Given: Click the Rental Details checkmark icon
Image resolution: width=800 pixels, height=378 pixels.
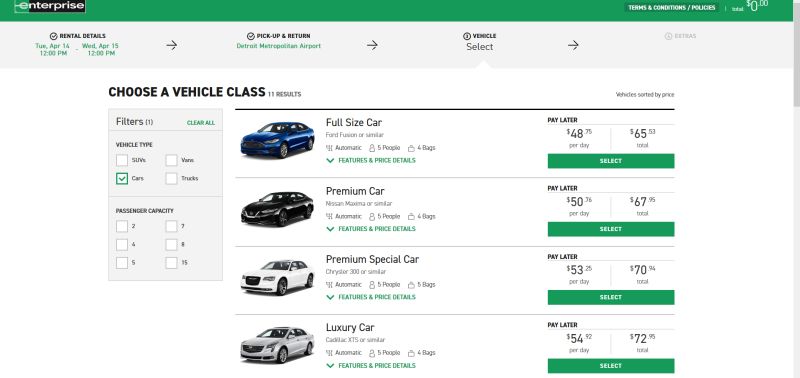Looking at the screenshot, I should click(x=54, y=36).
